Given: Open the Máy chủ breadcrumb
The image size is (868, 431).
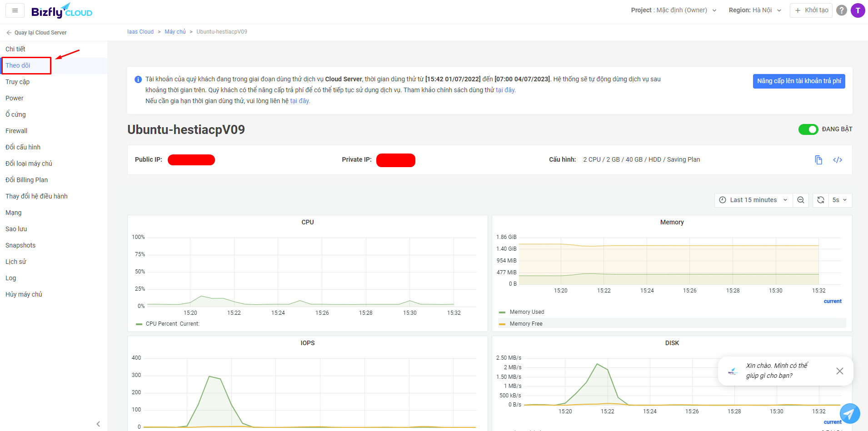Looking at the screenshot, I should (175, 32).
